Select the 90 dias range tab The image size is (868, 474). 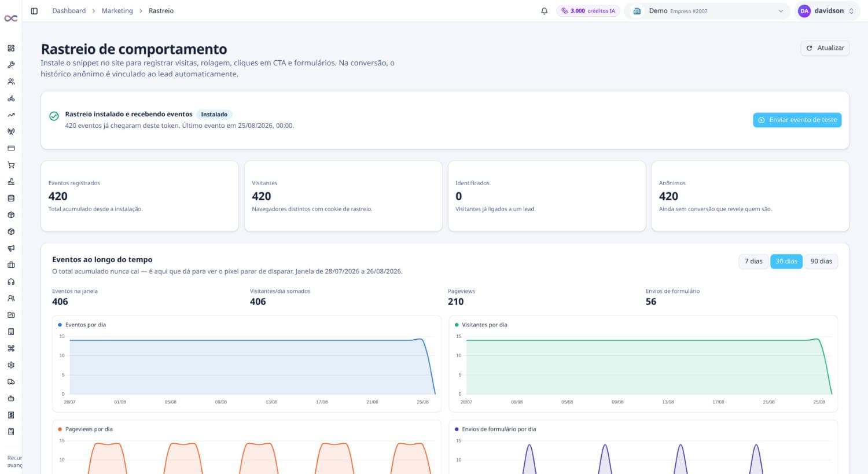pyautogui.click(x=821, y=262)
